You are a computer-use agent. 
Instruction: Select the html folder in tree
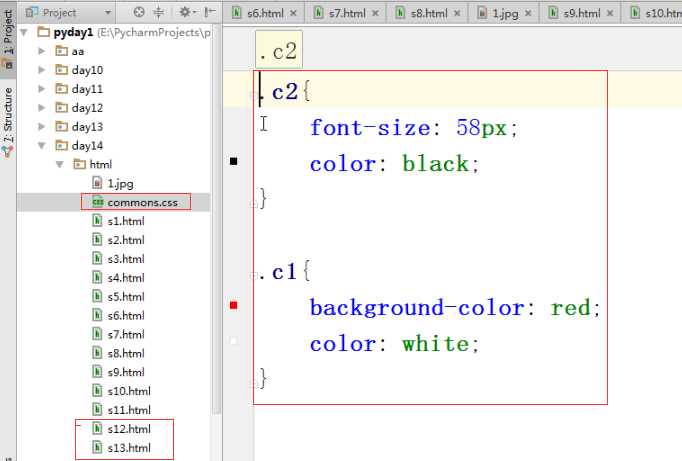coord(93,164)
